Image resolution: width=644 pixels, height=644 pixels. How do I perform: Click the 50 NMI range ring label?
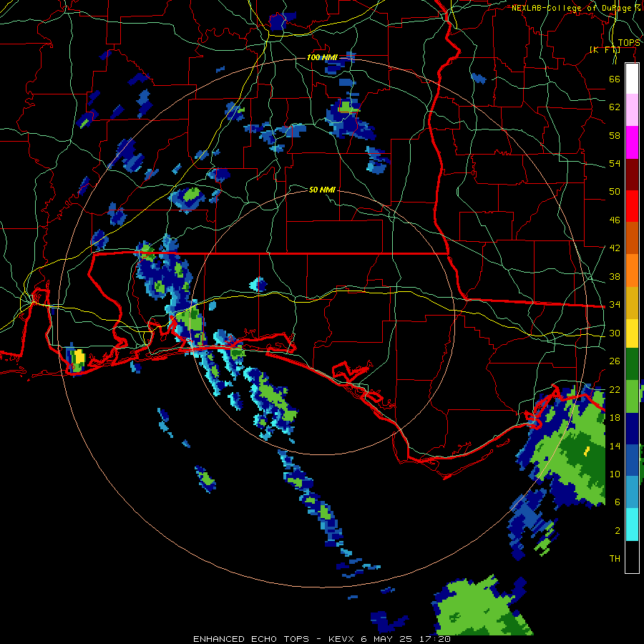pos(322,190)
